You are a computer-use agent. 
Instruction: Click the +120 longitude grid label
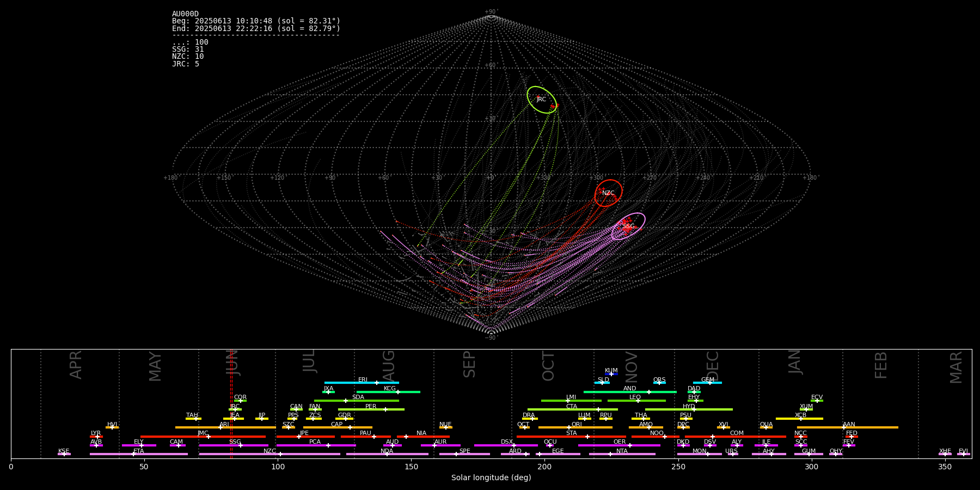pos(277,178)
